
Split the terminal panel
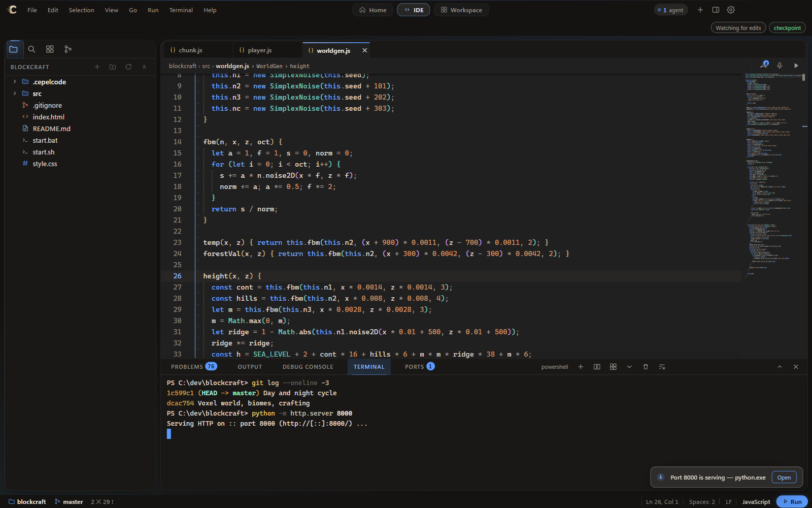coord(597,367)
